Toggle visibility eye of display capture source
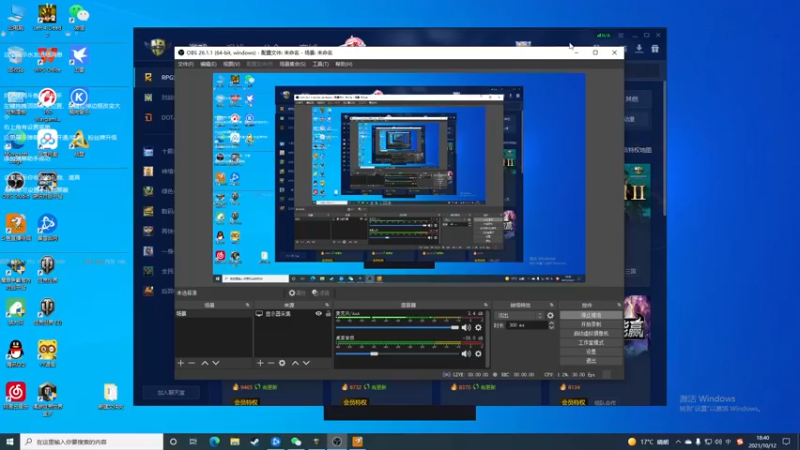Screen dimensions: 800x450 (x=318, y=313)
